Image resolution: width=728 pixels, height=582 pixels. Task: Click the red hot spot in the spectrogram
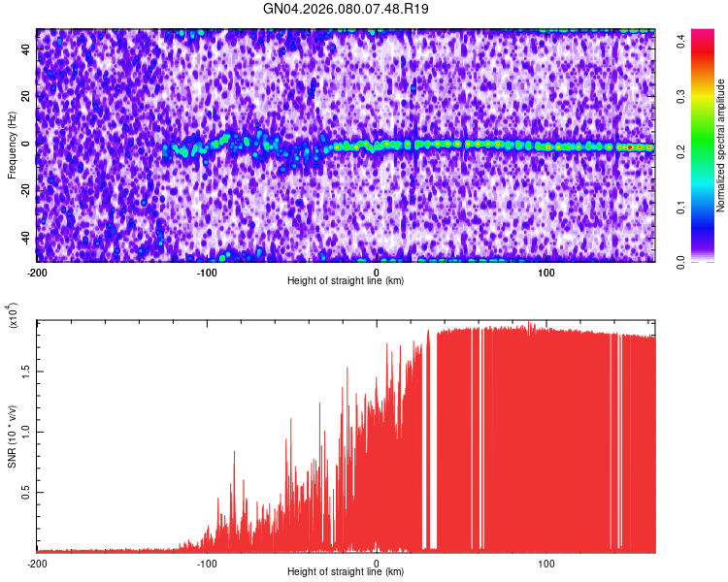pyautogui.click(x=630, y=146)
